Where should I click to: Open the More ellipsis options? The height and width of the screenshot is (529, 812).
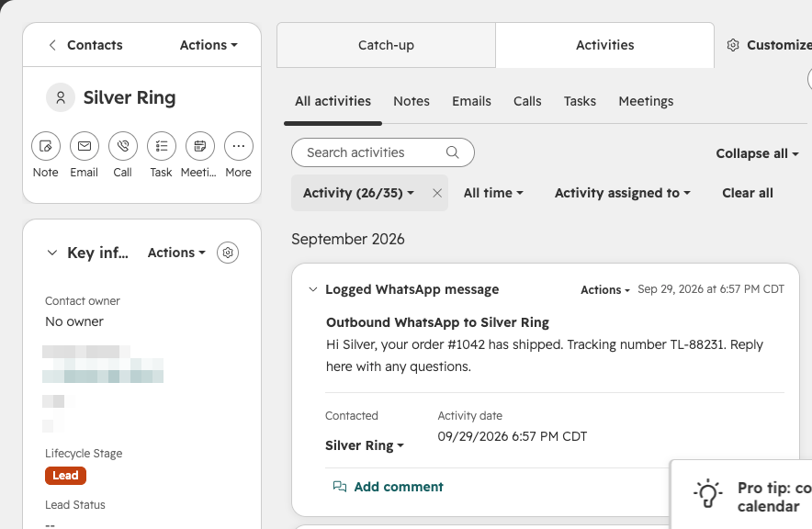coord(239,146)
